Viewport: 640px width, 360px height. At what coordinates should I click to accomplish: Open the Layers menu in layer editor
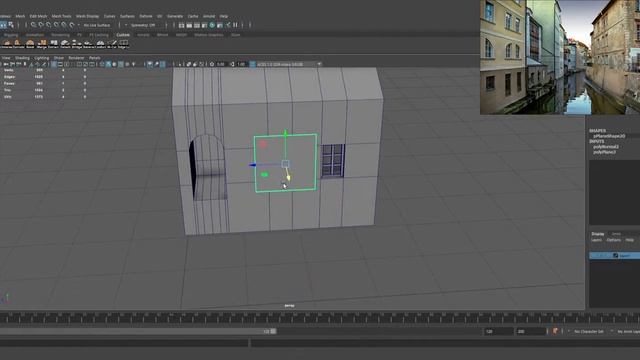596,240
